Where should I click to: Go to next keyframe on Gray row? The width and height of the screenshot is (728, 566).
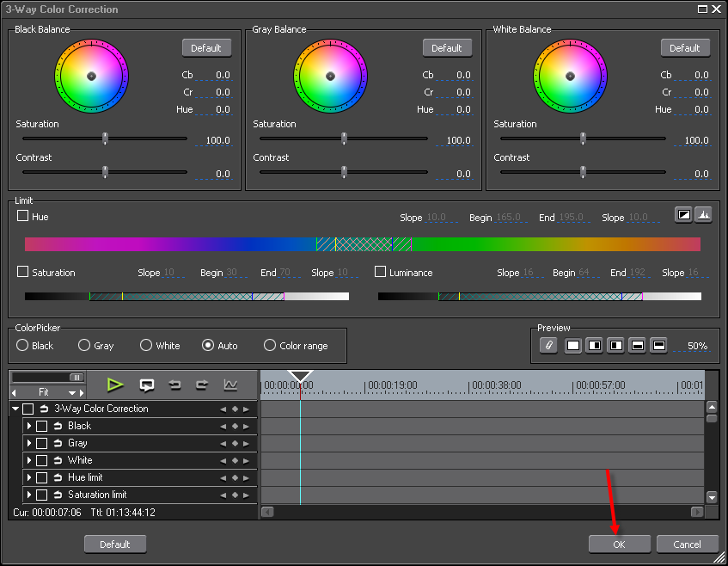[246, 443]
